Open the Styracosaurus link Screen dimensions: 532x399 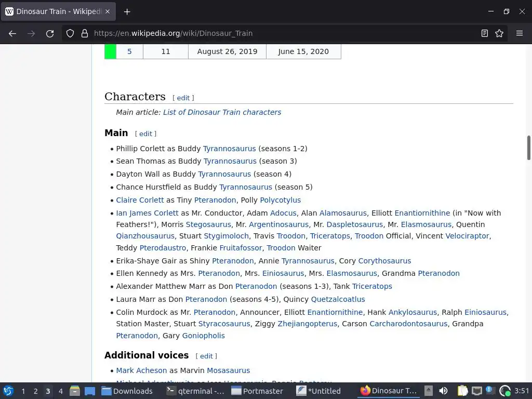click(224, 324)
